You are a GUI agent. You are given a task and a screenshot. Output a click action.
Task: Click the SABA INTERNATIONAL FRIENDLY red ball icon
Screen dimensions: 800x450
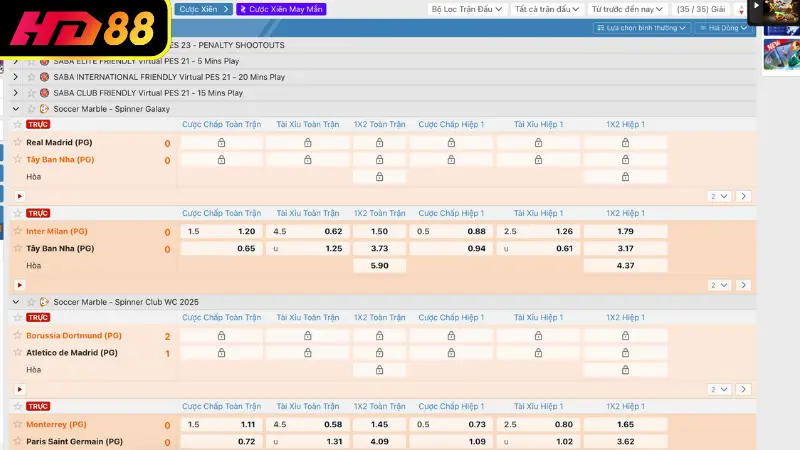(44, 77)
